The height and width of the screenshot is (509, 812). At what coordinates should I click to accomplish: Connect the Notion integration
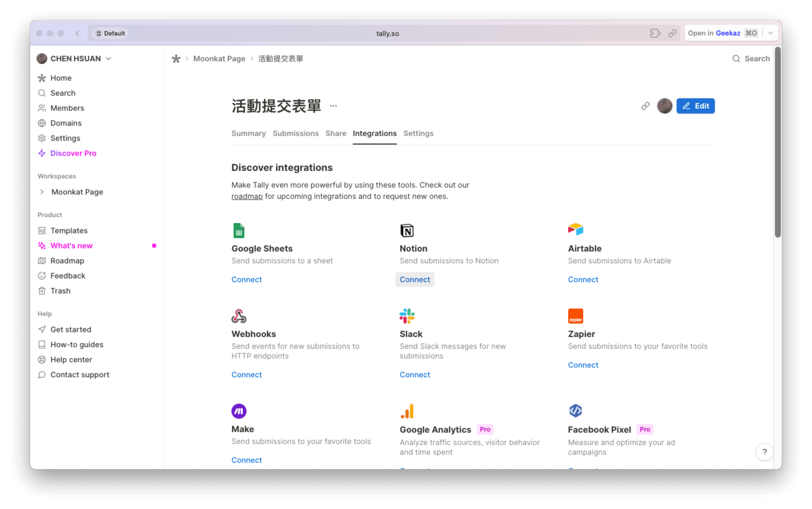(x=414, y=279)
